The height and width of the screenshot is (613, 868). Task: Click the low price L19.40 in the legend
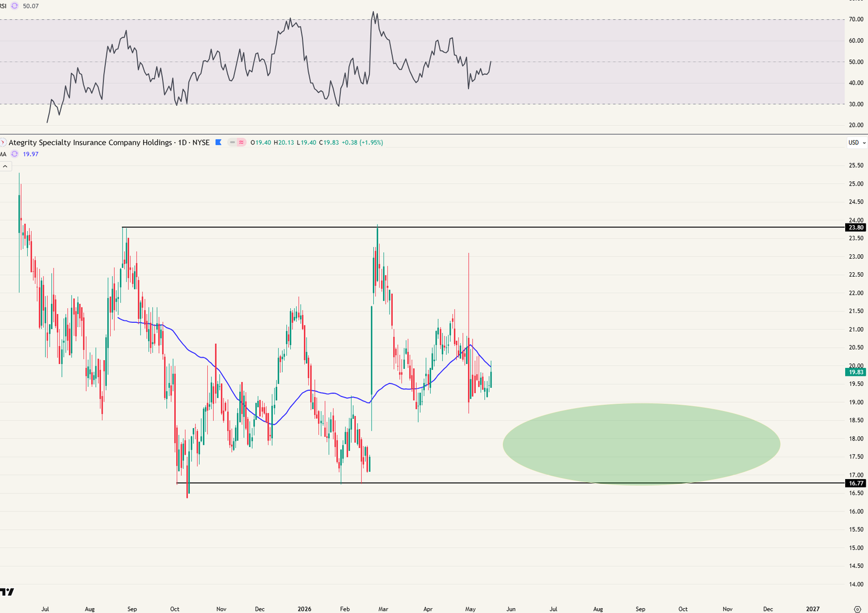[x=306, y=143]
